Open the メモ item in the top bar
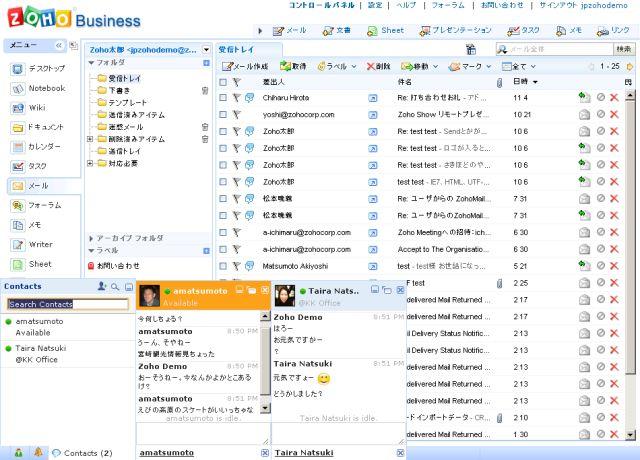Image resolution: width=640 pixels, height=460 pixels. coord(569,31)
